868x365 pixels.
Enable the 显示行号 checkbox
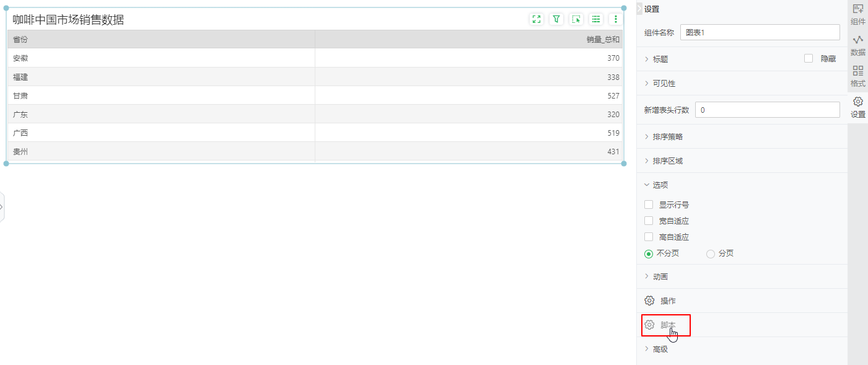649,204
